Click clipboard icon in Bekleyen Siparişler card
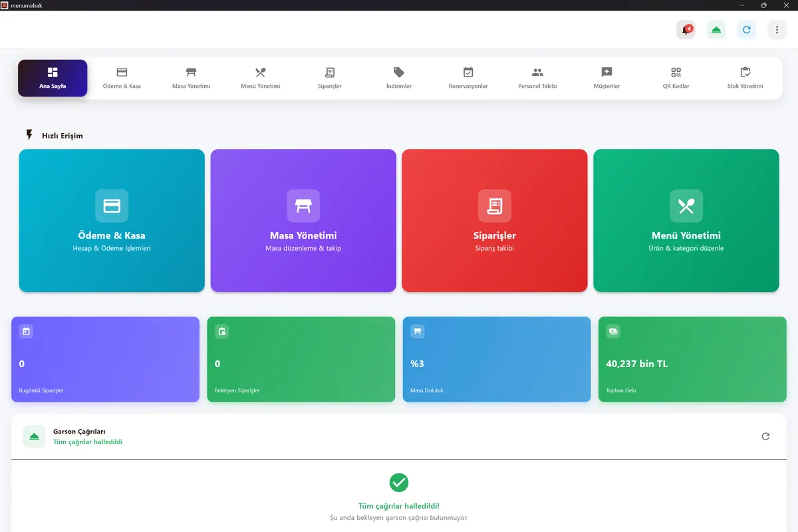This screenshot has height=532, width=798. 221,331
